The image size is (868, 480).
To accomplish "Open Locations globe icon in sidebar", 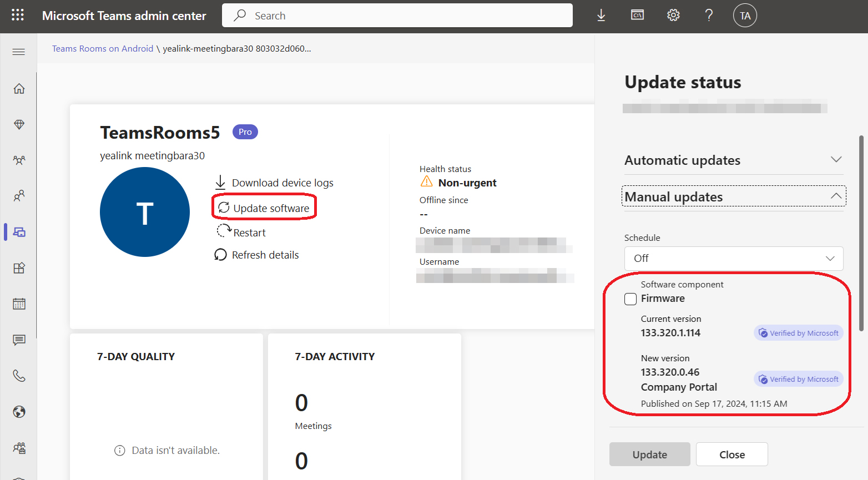I will point(19,412).
